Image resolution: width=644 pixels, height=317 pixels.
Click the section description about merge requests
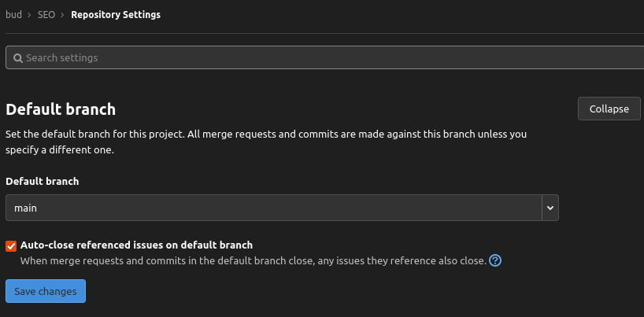click(x=266, y=142)
